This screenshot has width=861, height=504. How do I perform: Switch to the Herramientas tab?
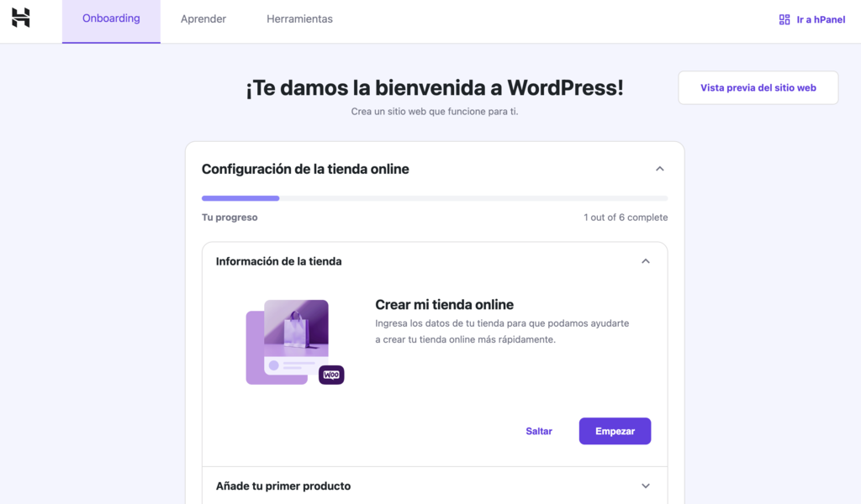pos(299,18)
